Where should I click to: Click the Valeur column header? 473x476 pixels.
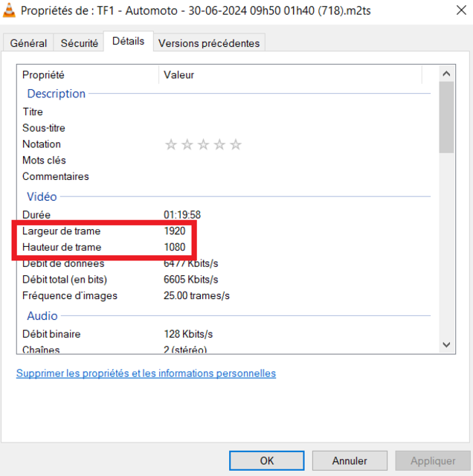tap(290, 74)
